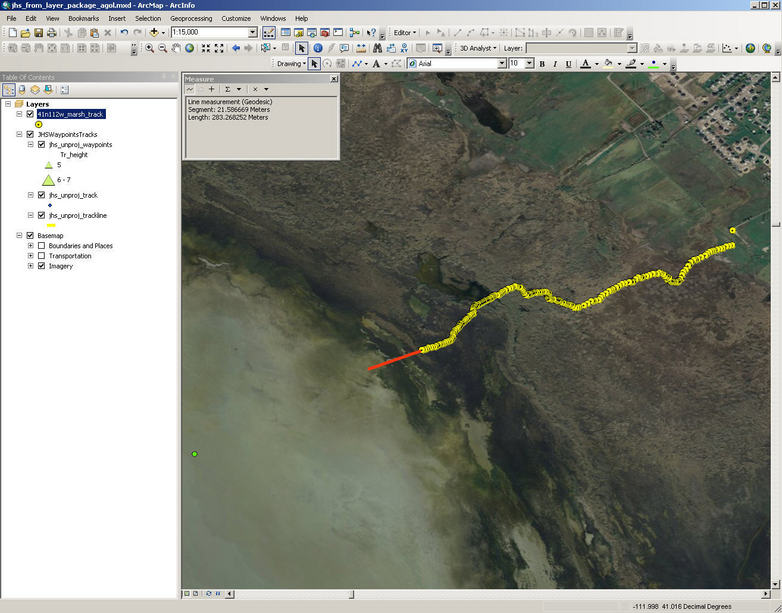Open the Windows menu

click(x=273, y=18)
